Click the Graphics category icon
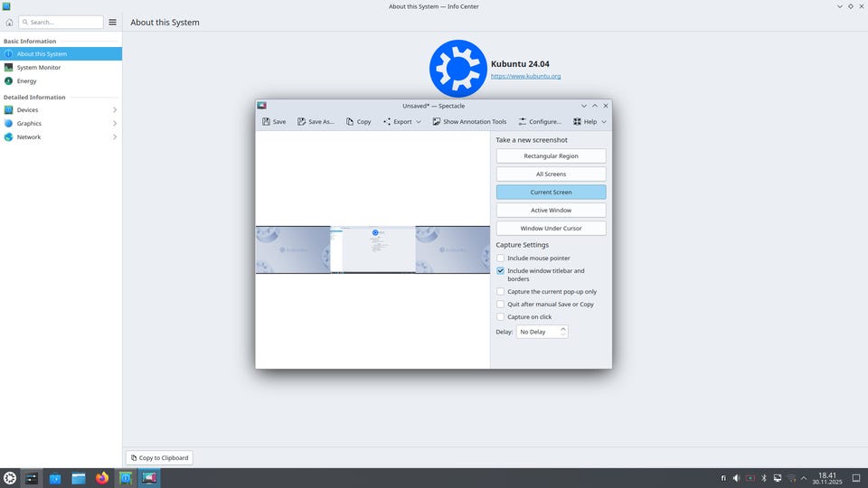Image resolution: width=868 pixels, height=488 pixels. point(8,124)
